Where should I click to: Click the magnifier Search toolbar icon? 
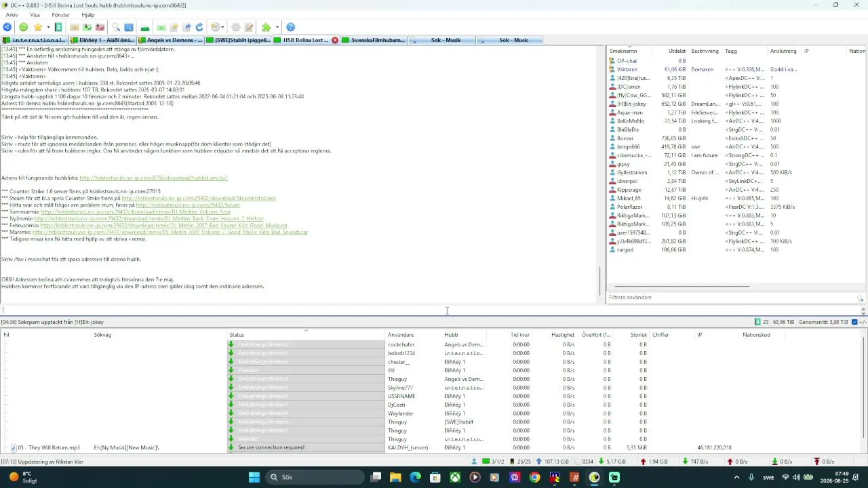pos(116,27)
